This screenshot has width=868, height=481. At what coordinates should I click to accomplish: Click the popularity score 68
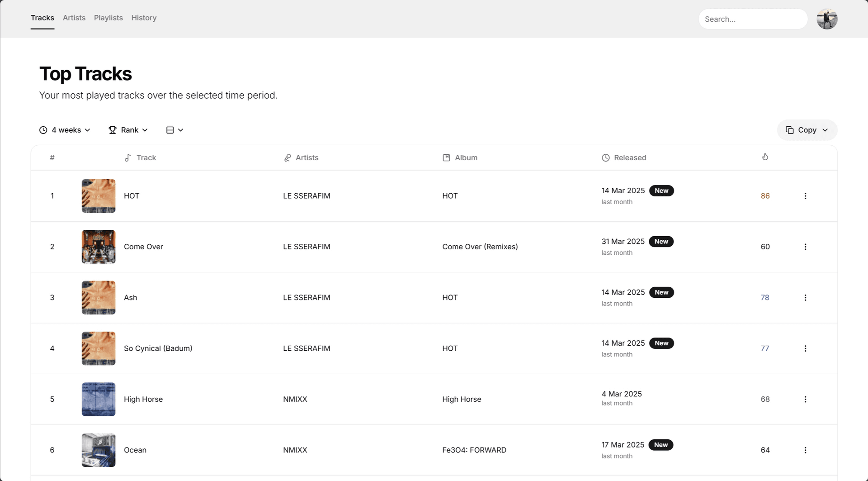pyautogui.click(x=765, y=399)
